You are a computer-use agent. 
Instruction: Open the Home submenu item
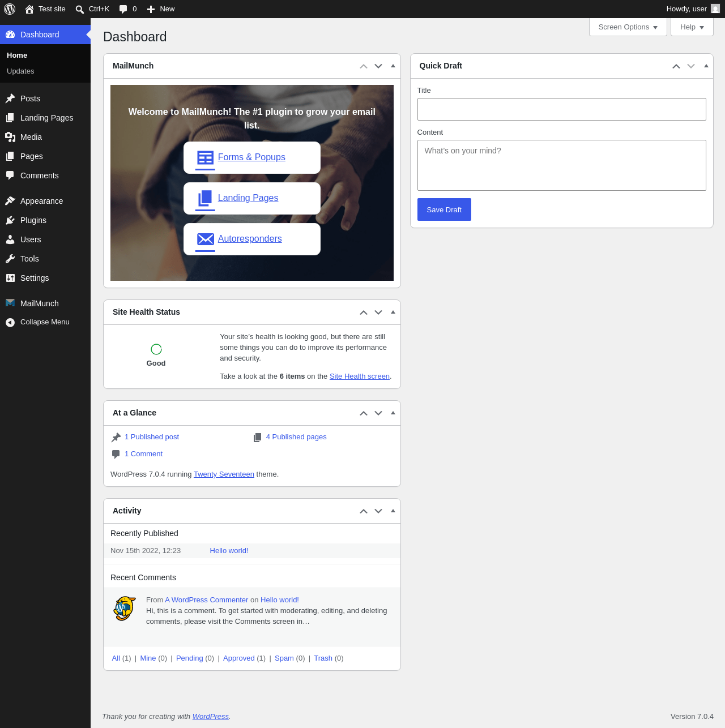[x=17, y=55]
